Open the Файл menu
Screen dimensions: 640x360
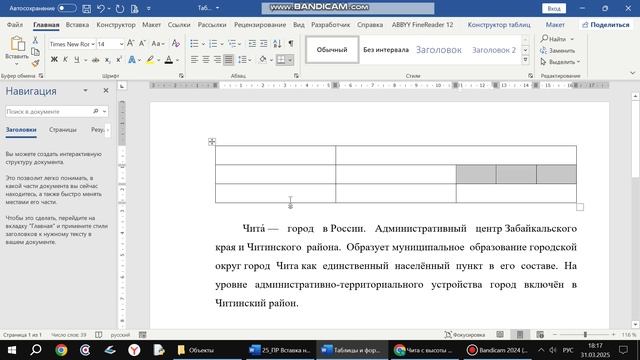15,25
